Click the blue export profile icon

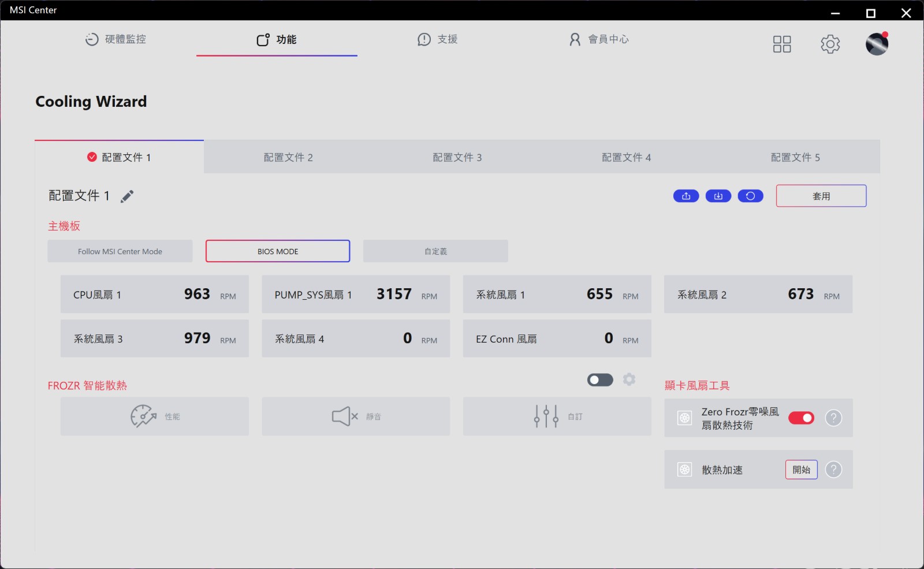coord(686,196)
